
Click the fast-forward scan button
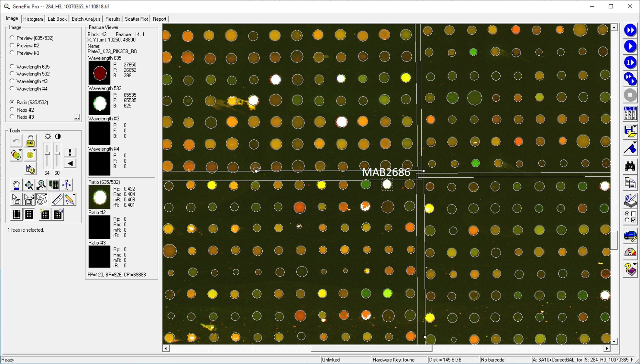630,30
